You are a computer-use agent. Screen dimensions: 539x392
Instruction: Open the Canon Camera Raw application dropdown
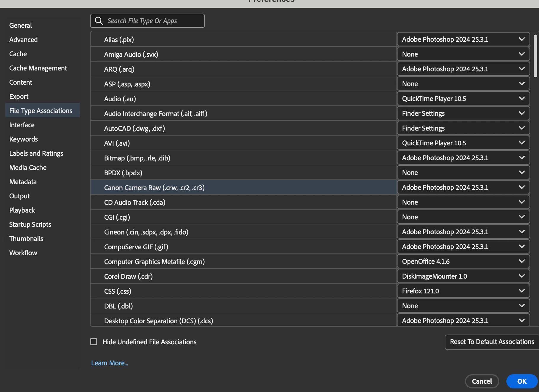click(x=463, y=187)
